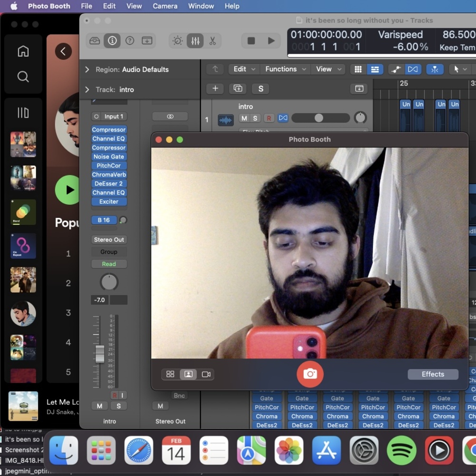Expand the Track: intro section
This screenshot has height=476, width=476.
click(x=87, y=89)
